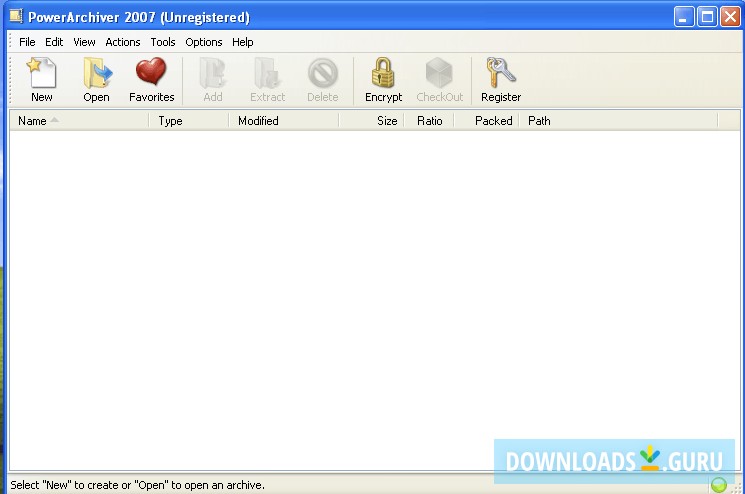Open the Edit menu

click(x=54, y=42)
